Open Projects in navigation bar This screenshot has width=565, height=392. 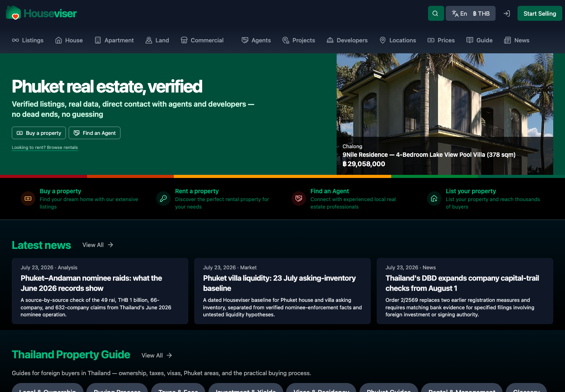299,40
